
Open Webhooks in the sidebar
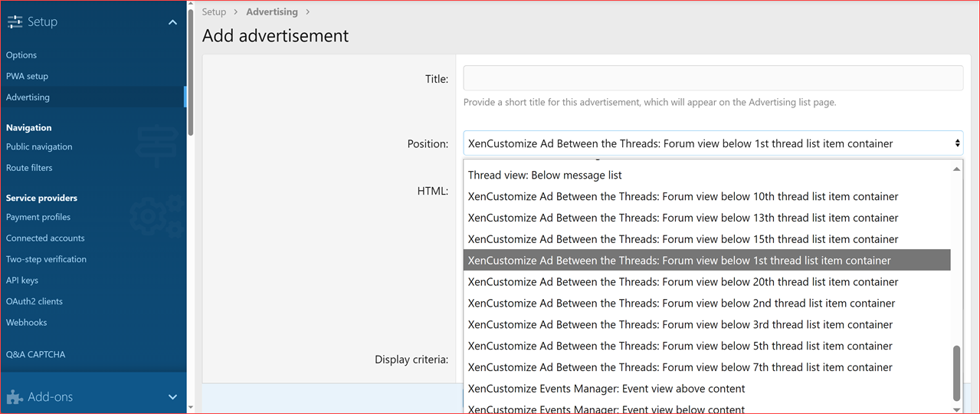26,322
